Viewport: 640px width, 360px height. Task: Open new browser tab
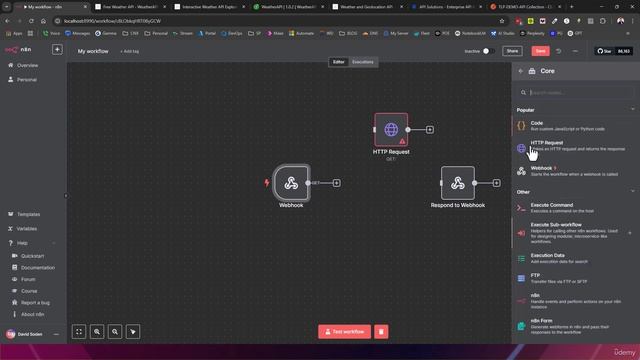click(x=571, y=7)
